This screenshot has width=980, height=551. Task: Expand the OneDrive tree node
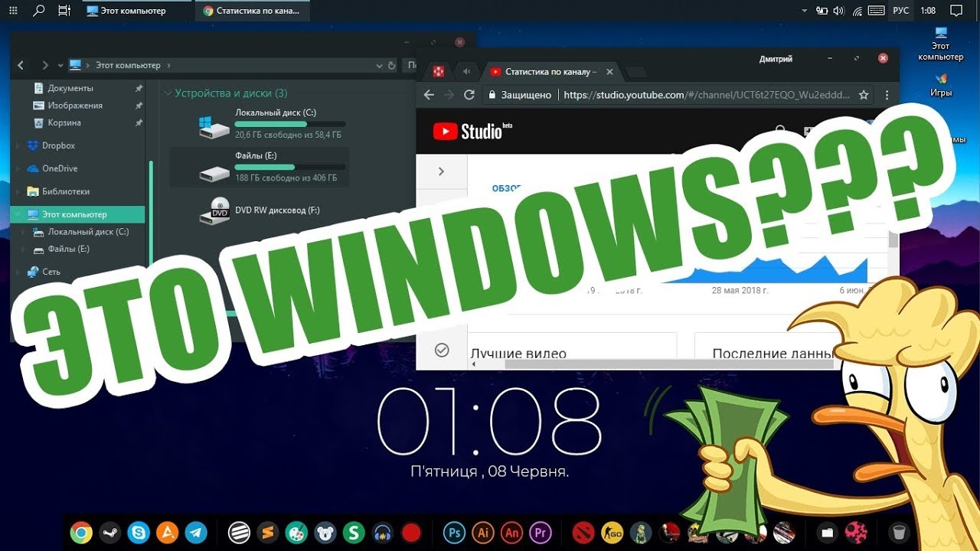coord(18,168)
